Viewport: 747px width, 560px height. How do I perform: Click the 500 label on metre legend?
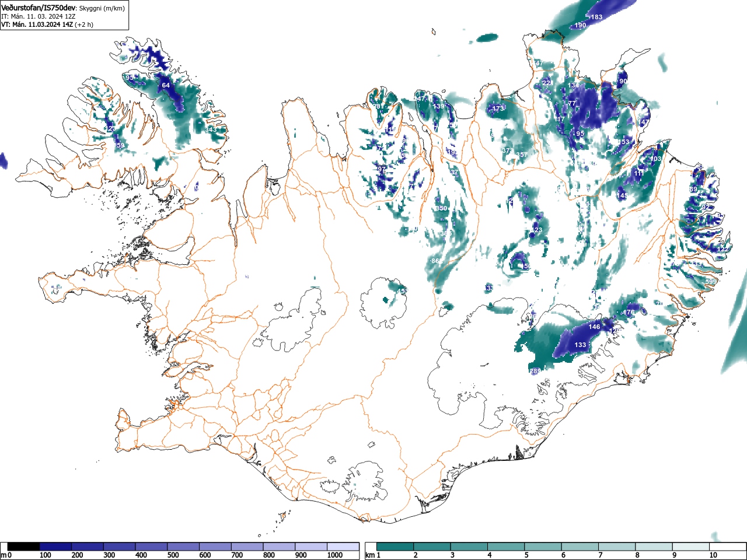point(173,555)
